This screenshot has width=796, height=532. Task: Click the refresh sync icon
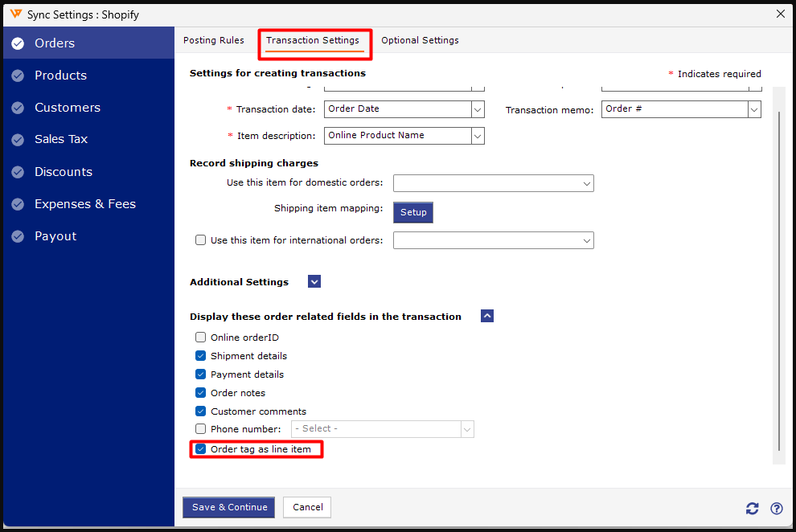coord(752,508)
